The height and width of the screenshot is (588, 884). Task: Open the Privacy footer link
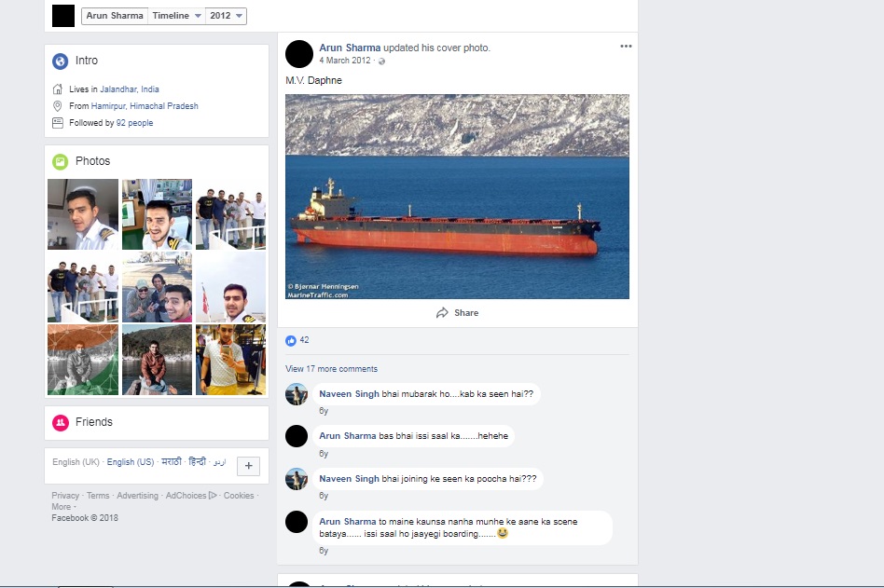coord(65,496)
